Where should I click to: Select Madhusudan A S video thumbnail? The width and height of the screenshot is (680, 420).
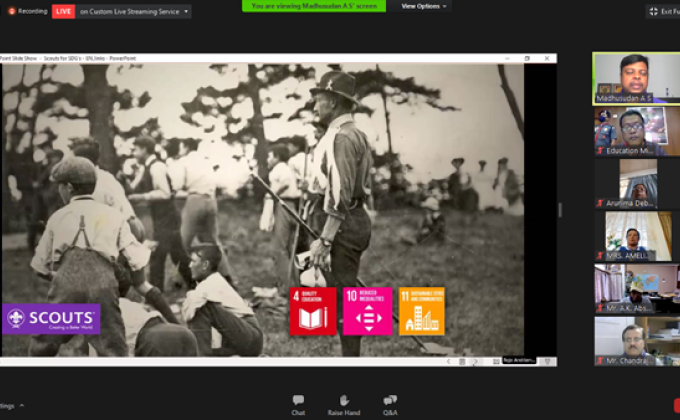click(x=636, y=78)
